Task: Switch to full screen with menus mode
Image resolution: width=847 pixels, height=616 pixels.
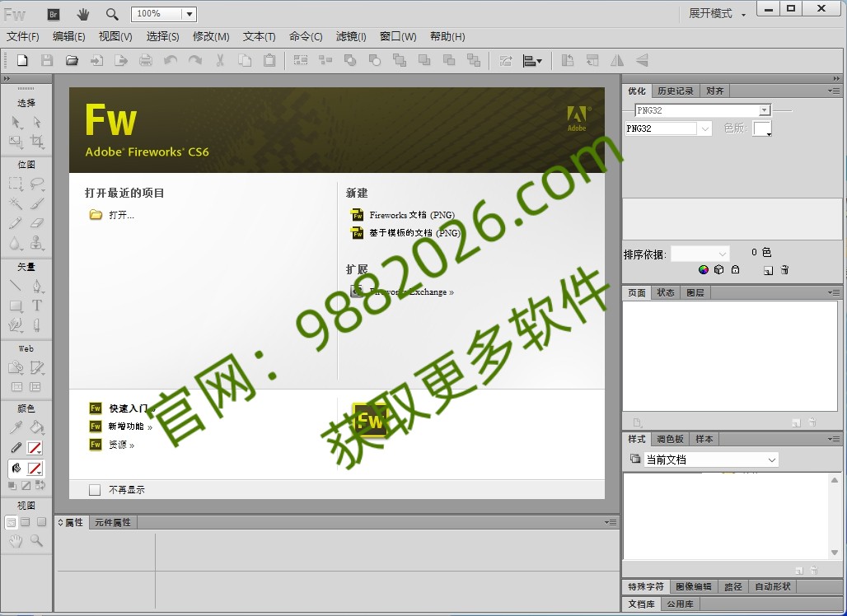Action: click(26, 522)
